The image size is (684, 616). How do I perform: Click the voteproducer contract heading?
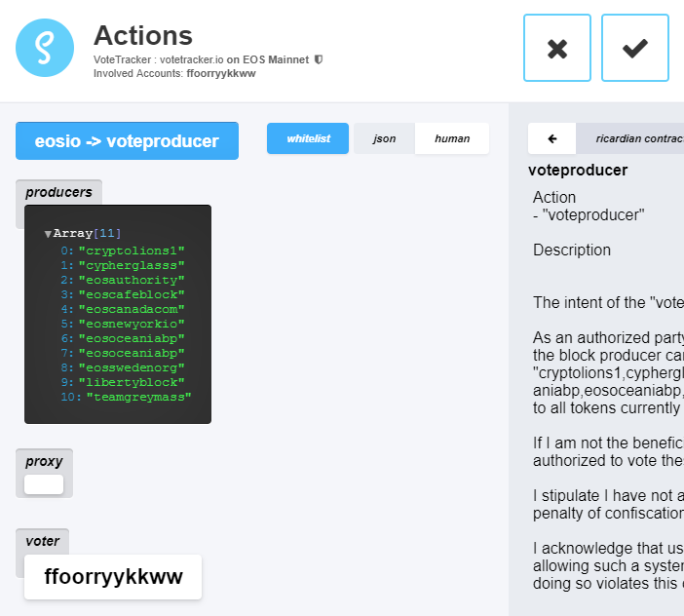(578, 170)
